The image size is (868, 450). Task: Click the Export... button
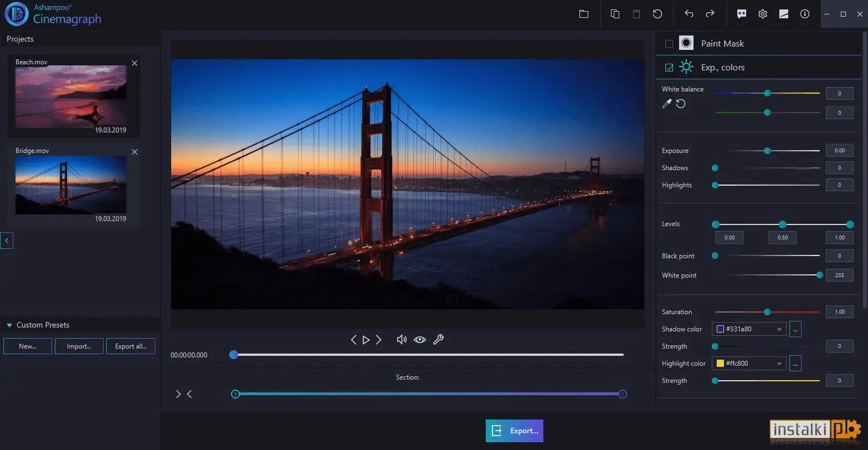click(x=515, y=431)
